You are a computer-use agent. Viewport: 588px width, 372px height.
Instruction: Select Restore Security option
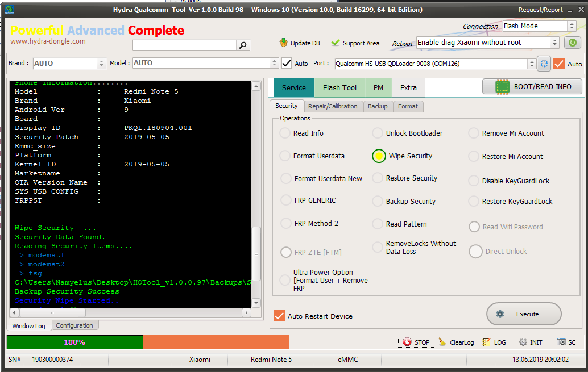point(377,178)
